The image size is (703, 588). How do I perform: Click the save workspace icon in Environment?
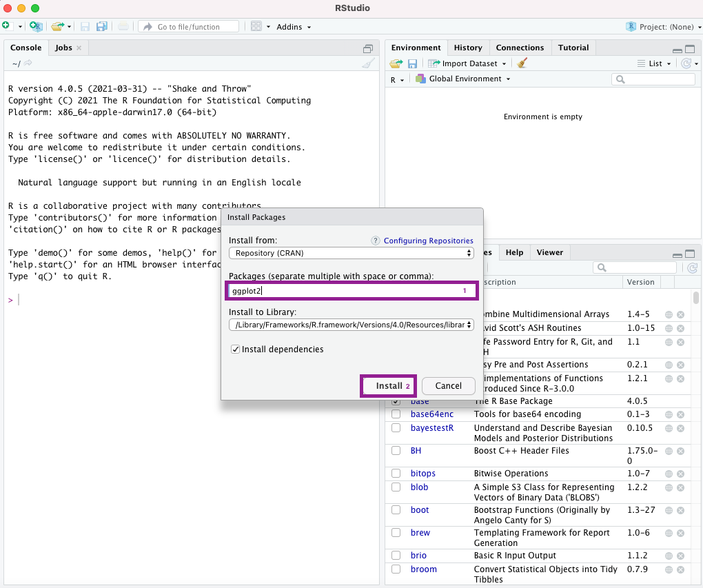[x=412, y=63]
